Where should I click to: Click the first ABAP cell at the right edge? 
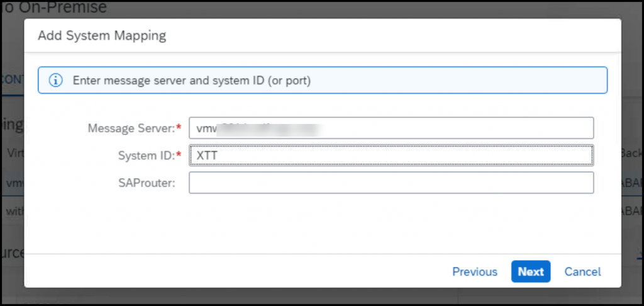631,183
